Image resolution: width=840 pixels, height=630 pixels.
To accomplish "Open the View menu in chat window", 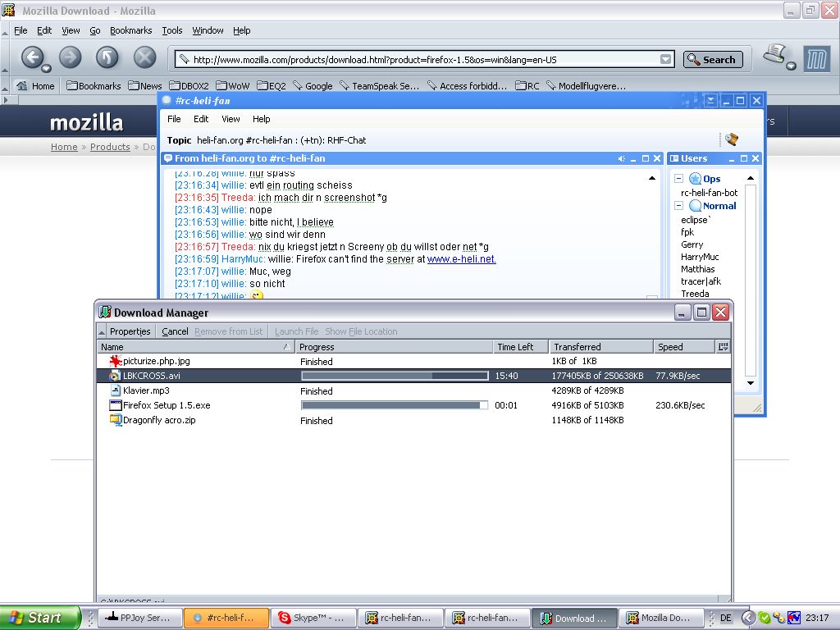I will click(x=231, y=119).
